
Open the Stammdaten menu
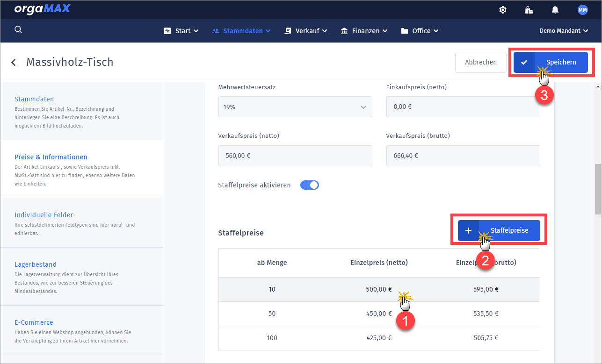[x=241, y=31]
